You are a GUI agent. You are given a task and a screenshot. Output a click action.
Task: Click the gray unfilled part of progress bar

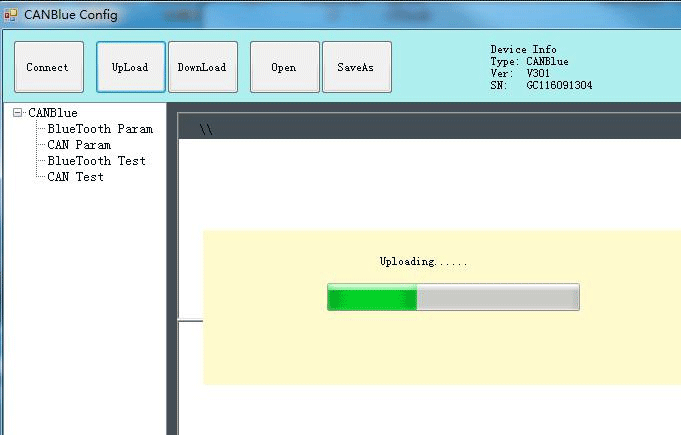(497, 297)
